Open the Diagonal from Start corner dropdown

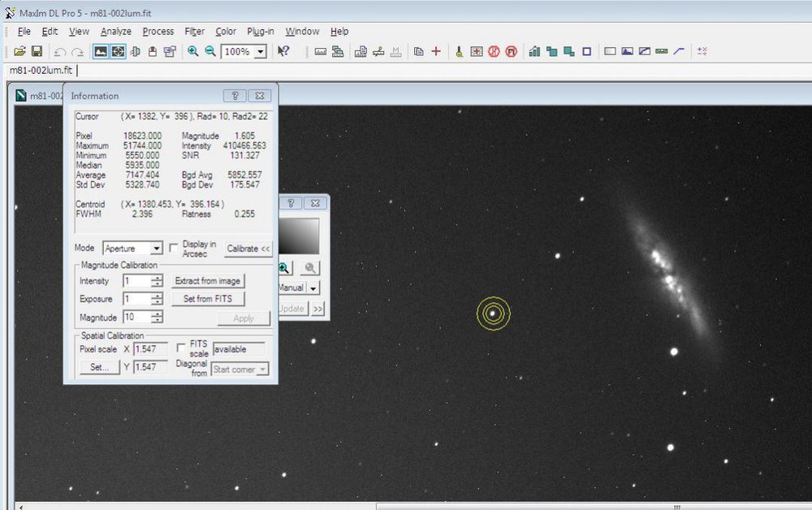click(261, 370)
